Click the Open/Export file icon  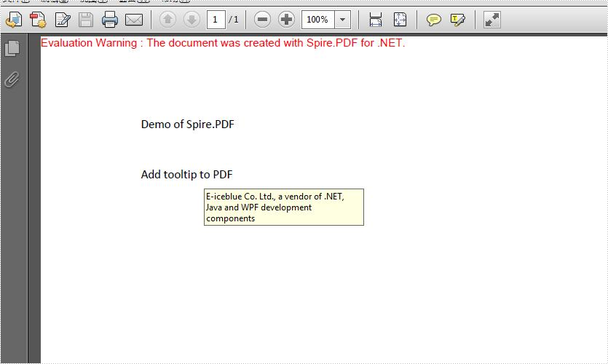pos(14,20)
